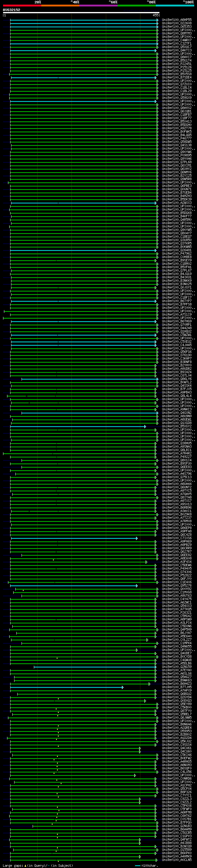197x868 pixels.
Task: Select the UniRef100_C0NRD6 hit label
Action: pyautogui.click(x=177, y=778)
